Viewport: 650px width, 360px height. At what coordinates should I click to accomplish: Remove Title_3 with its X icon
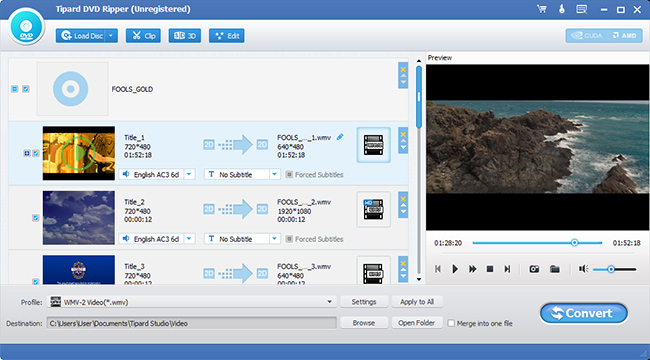[403, 263]
